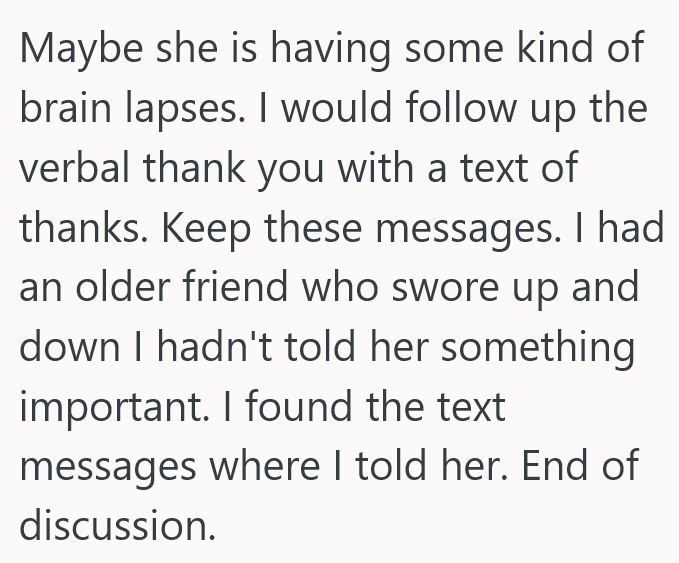Click the word "important" in the comment
This screenshot has width=679, height=563.
tap(107, 408)
